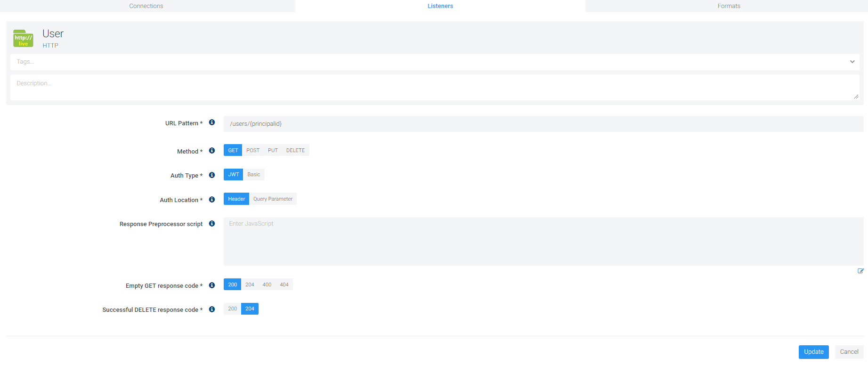Click the Auth Location info icon
The image size is (868, 366).
point(212,200)
